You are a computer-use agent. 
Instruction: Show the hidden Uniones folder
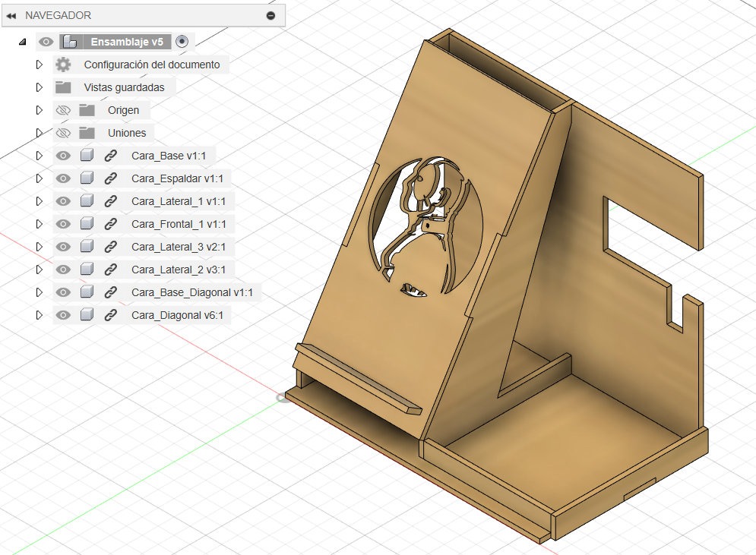(x=63, y=133)
